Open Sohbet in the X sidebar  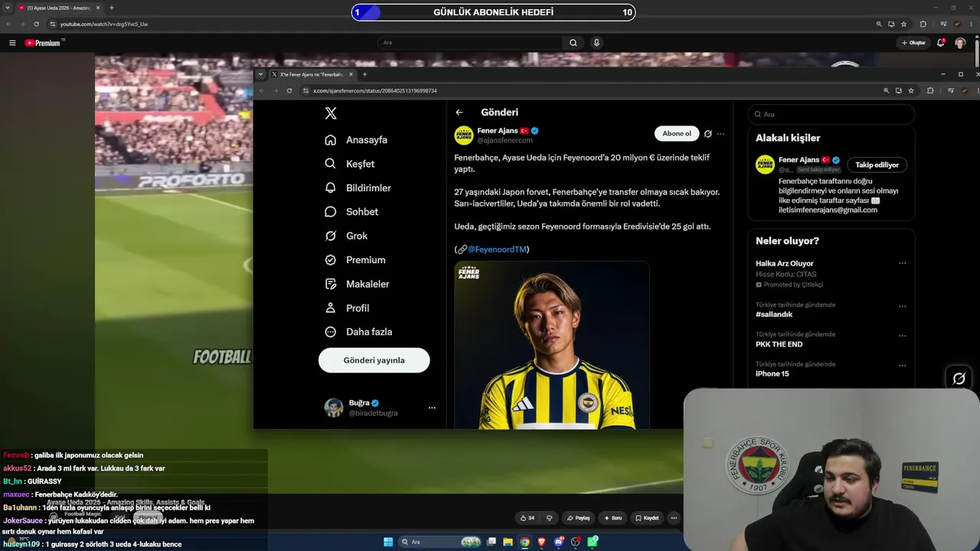tap(352, 212)
